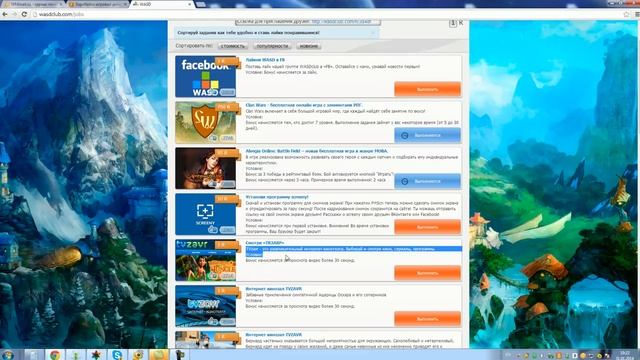This screenshot has height=360, width=640.
Task: Open the Clan Wars shield thumbnail
Action: click(x=206, y=122)
